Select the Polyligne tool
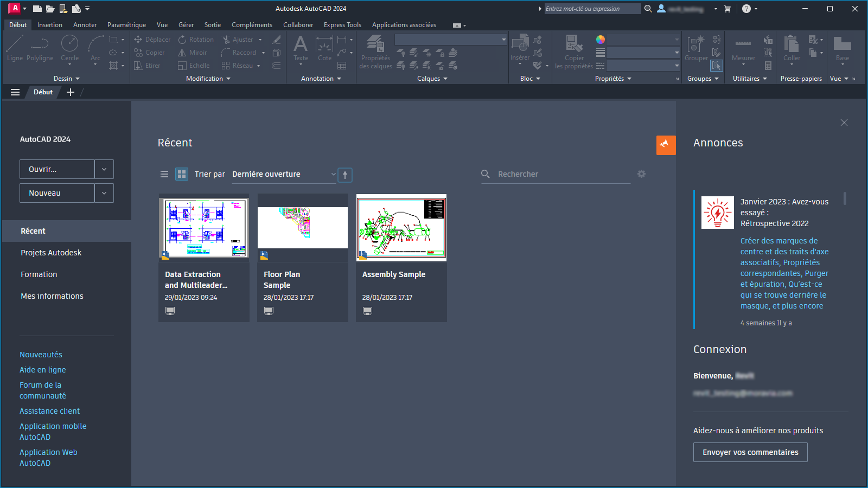 pyautogui.click(x=40, y=49)
